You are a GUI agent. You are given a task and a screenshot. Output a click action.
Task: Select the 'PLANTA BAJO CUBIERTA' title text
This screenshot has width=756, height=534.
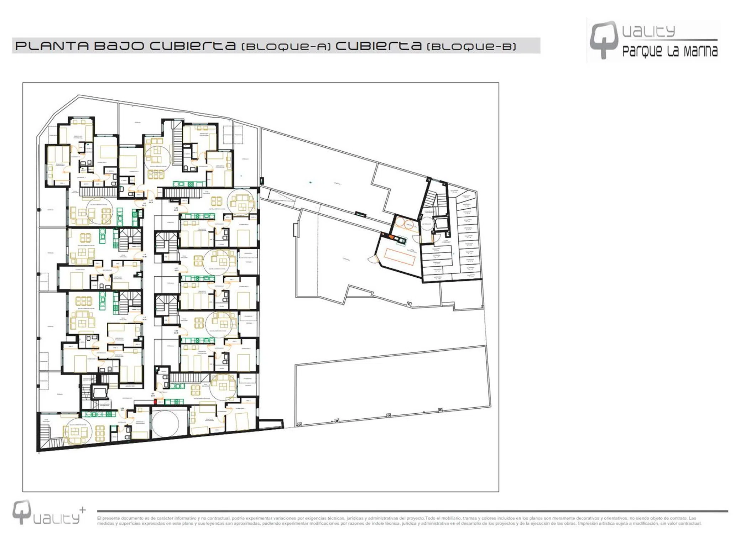click(125, 46)
